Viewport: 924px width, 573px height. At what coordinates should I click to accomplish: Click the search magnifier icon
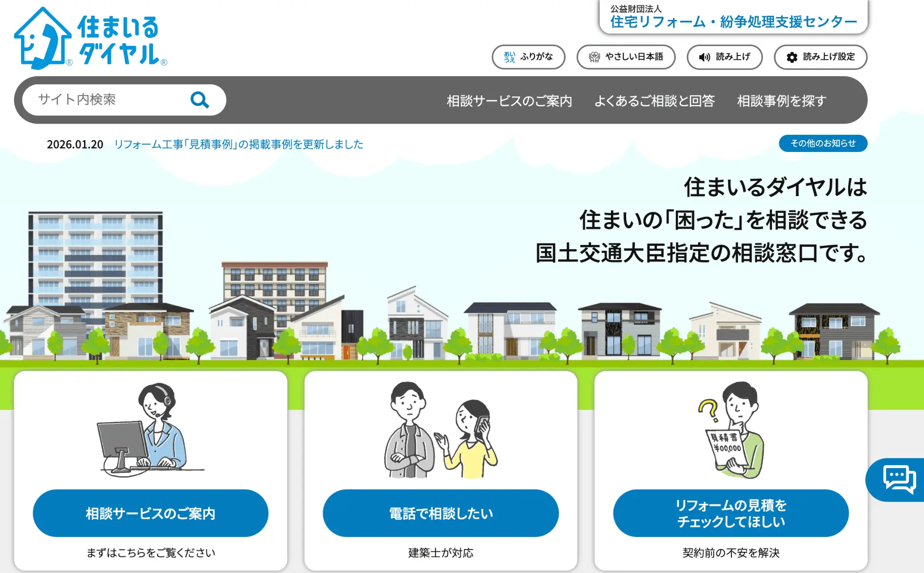click(200, 100)
